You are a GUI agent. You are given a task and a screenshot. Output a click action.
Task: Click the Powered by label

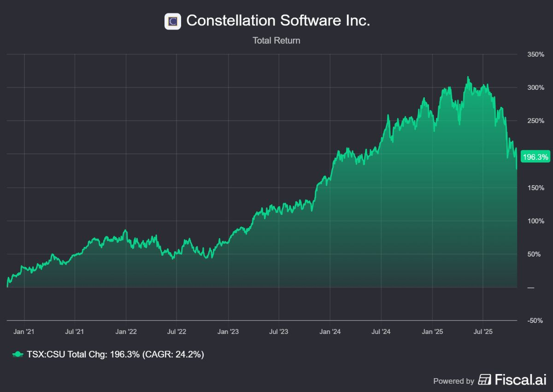(454, 381)
